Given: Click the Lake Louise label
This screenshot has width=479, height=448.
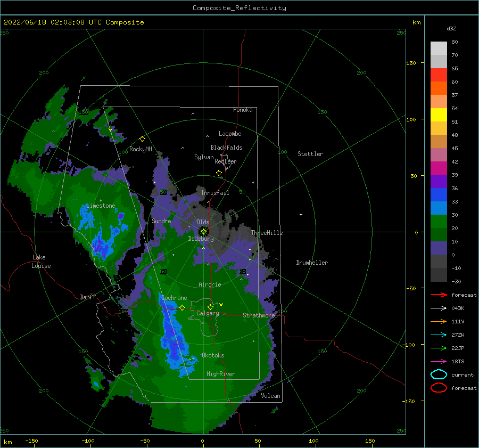Looking at the screenshot, I should click(x=41, y=262).
